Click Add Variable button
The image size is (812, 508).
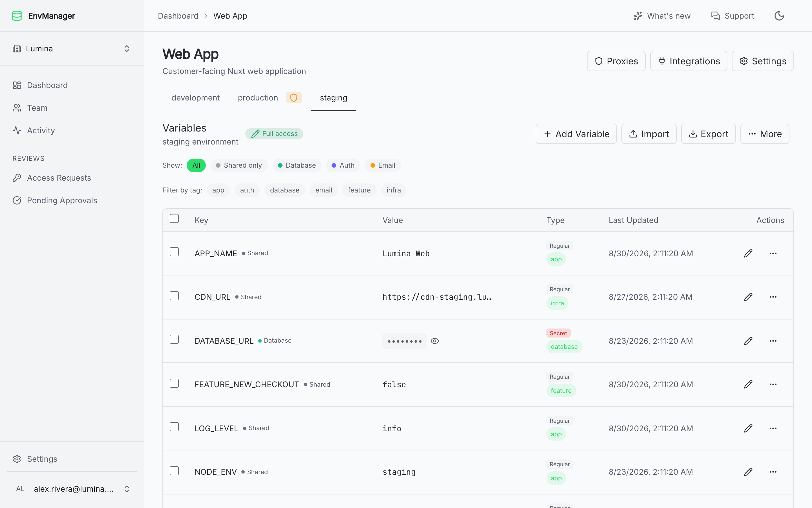[x=576, y=134]
